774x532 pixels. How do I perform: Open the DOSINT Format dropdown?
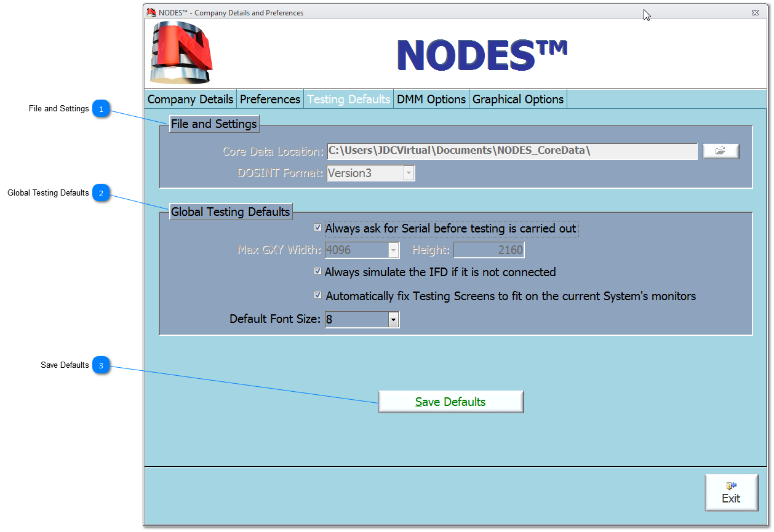coord(409,173)
